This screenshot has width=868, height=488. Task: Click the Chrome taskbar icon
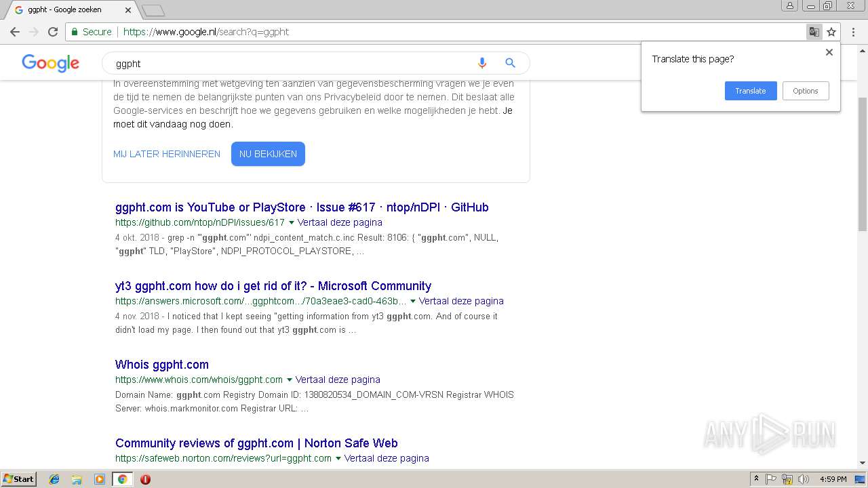click(122, 479)
